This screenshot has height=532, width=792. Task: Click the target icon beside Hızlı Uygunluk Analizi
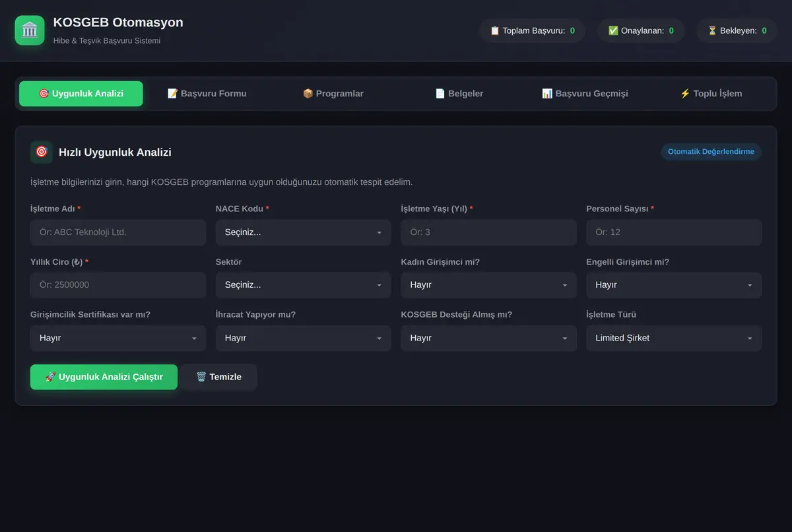pyautogui.click(x=42, y=152)
